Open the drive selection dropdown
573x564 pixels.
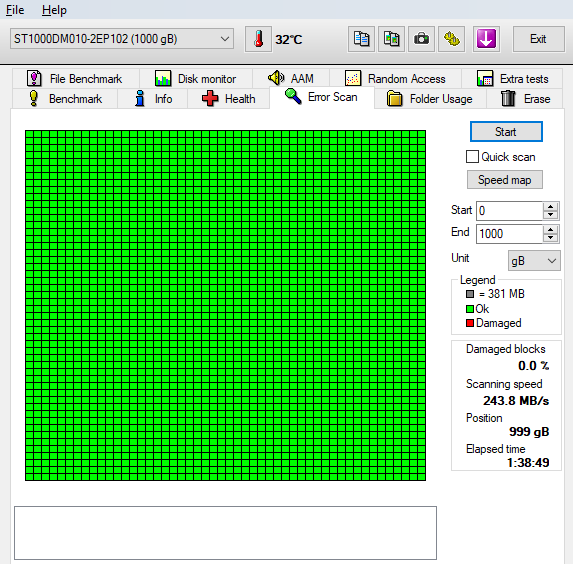point(122,39)
